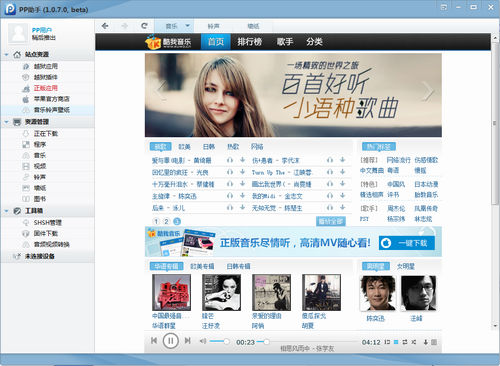
Task: Show previous banner with left chevron
Action: [161, 91]
